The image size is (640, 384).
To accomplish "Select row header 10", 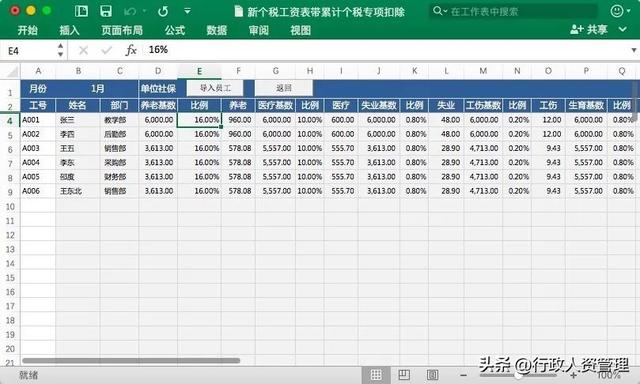I will click(10, 206).
